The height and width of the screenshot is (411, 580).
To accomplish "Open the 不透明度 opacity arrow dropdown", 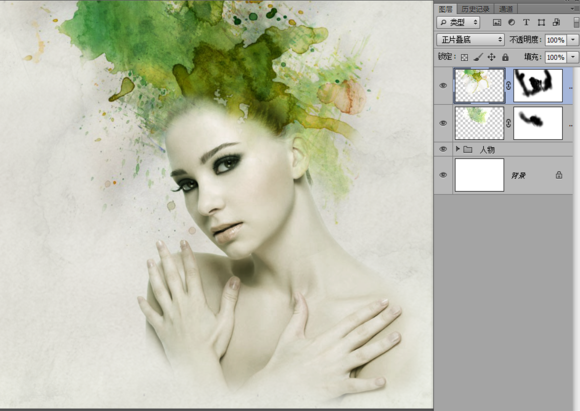I will 573,40.
